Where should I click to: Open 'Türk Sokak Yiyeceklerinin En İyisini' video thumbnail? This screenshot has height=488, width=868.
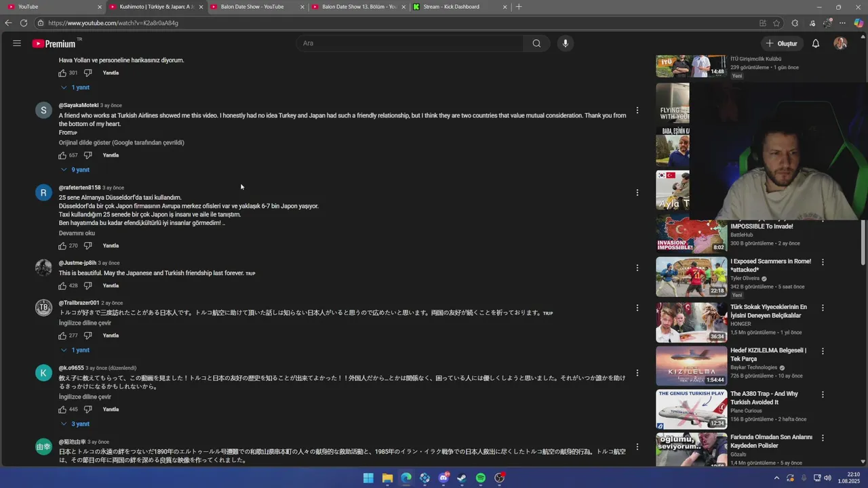click(x=691, y=323)
